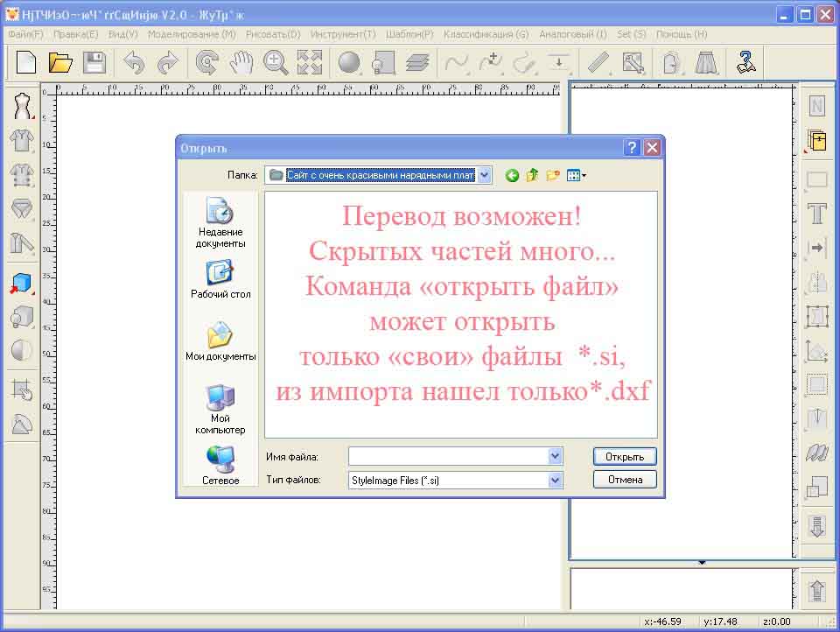840x632 pixels.
Task: Expand the Папка folder dropdown
Action: pyautogui.click(x=484, y=175)
